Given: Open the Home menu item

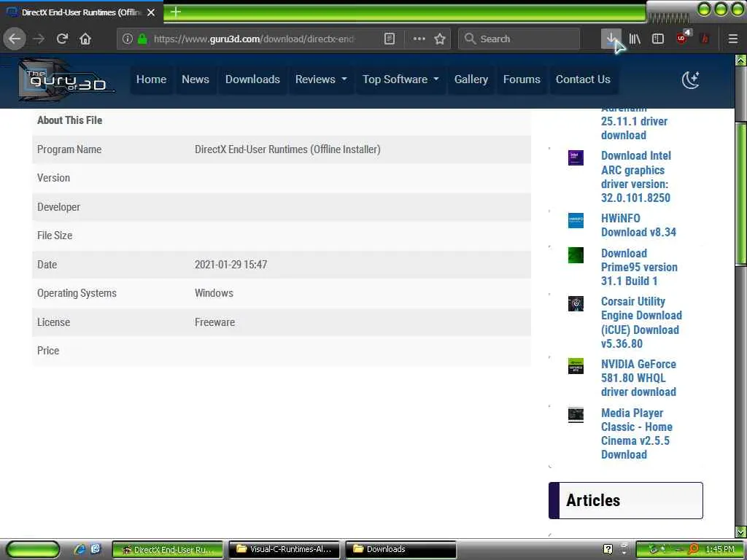Looking at the screenshot, I should (x=151, y=79).
